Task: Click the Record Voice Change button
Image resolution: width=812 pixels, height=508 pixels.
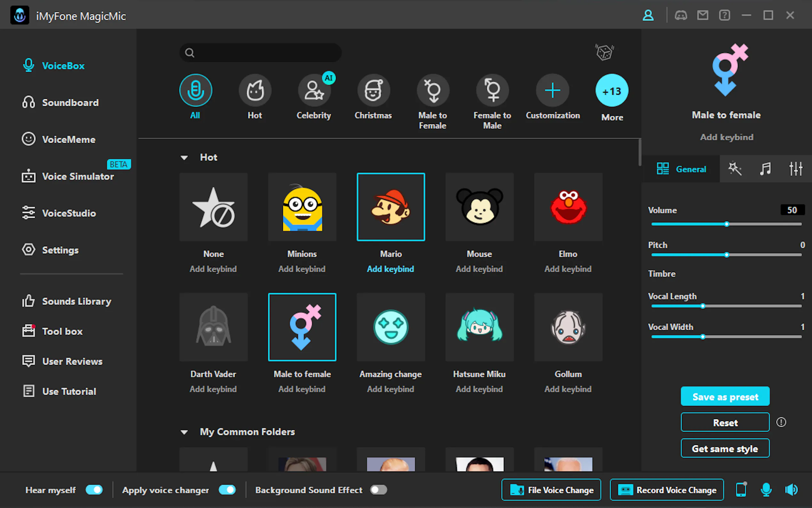Action: [x=666, y=489]
